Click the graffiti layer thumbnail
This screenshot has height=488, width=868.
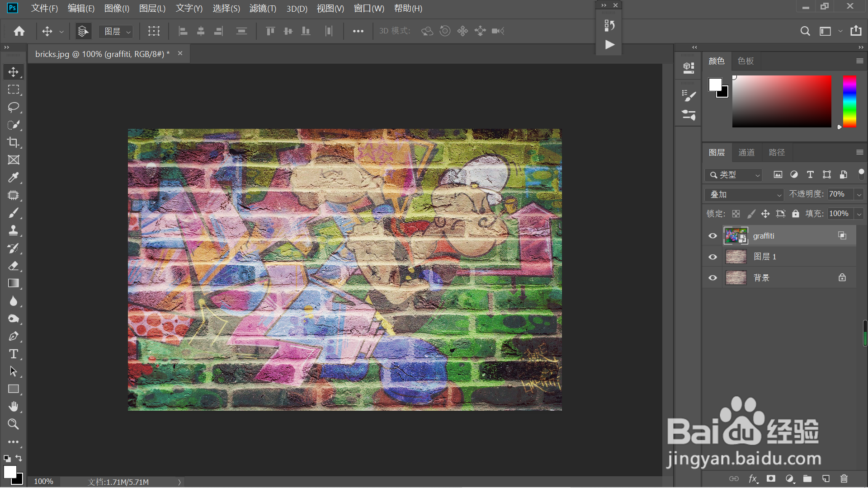point(736,236)
